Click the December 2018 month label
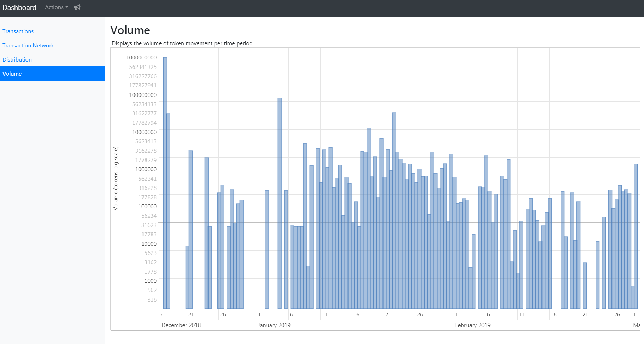The width and height of the screenshot is (644, 344). (181, 325)
